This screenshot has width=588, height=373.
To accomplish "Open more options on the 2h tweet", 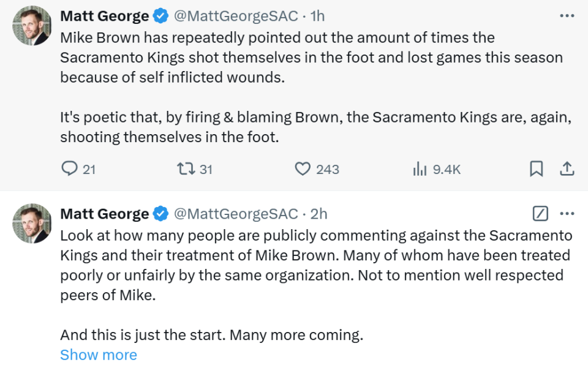I will coord(567,214).
